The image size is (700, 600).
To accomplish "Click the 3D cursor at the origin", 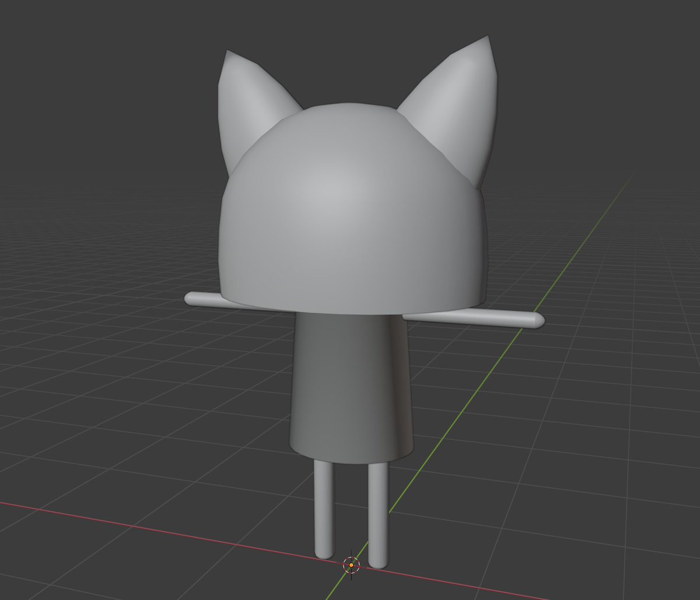I will point(351,565).
